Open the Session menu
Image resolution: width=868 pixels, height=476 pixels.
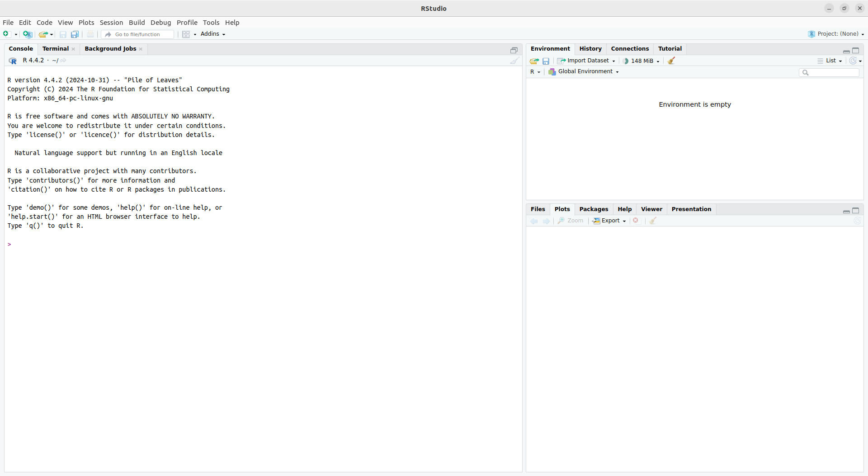[x=111, y=23]
